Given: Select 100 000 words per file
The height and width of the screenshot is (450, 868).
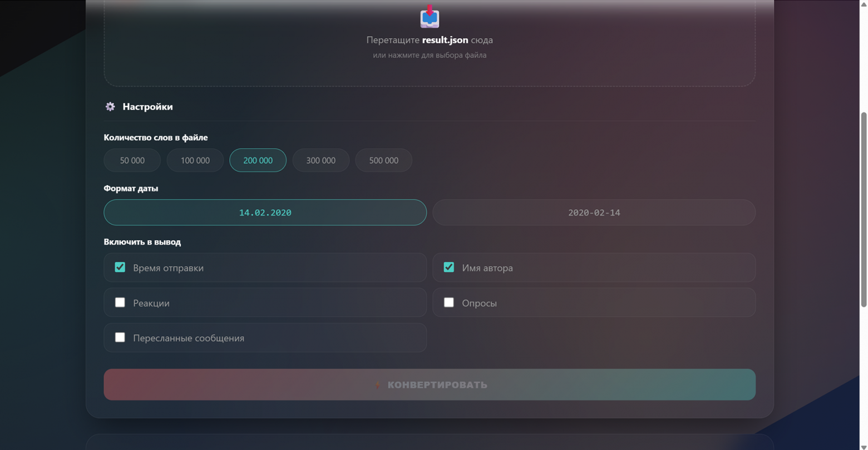Looking at the screenshot, I should pos(195,160).
